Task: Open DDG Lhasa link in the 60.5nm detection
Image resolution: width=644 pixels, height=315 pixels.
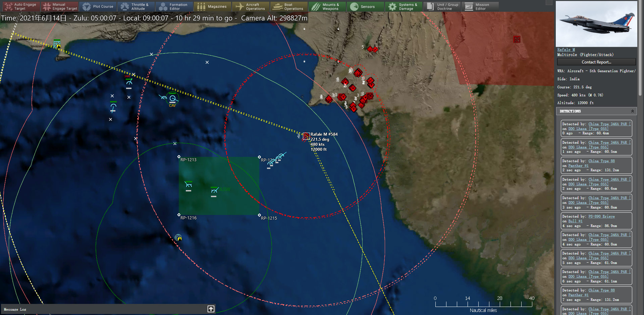Action: (x=588, y=147)
